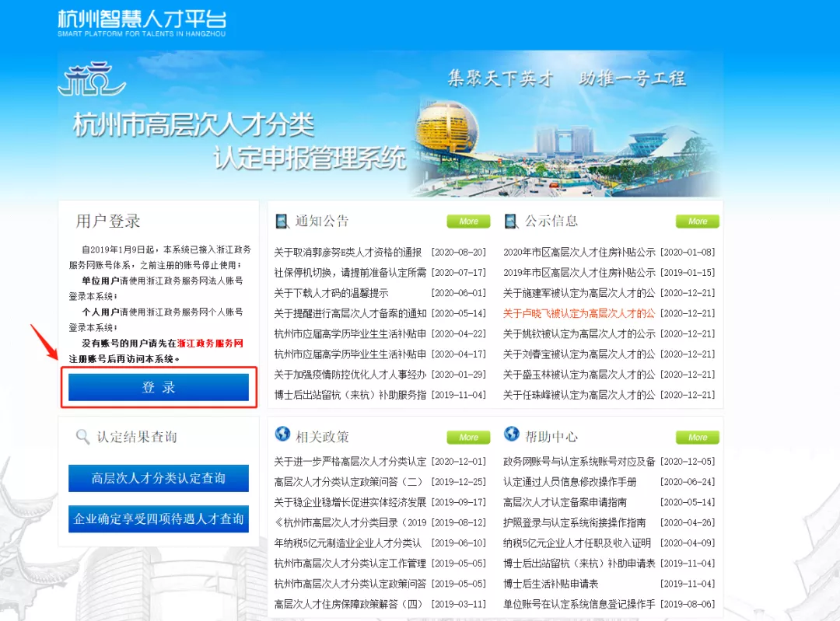Click date [2020-08-20] in 通知公告 list
The image size is (840, 621).
pyautogui.click(x=459, y=252)
